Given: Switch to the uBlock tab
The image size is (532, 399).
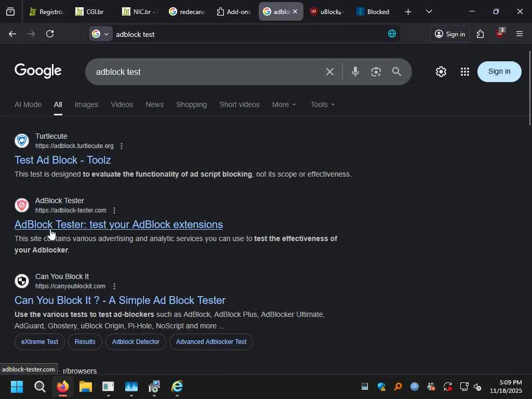Looking at the screenshot, I should coord(327,11).
